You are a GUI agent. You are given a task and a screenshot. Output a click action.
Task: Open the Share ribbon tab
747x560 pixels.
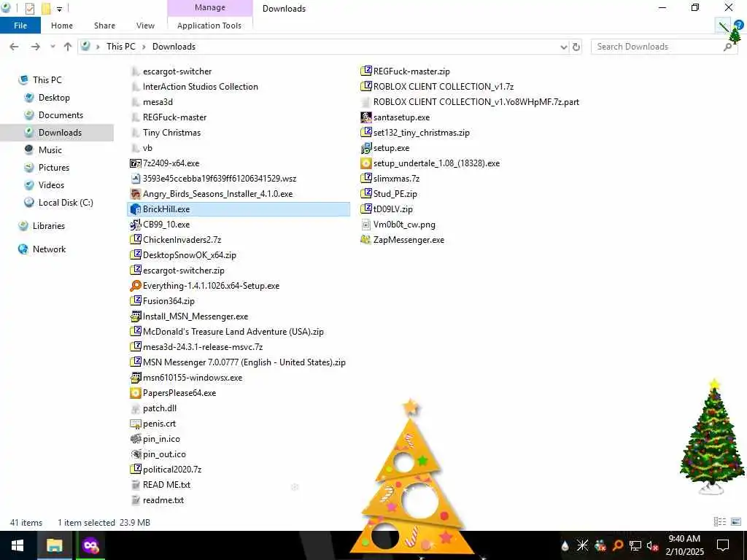pos(104,26)
